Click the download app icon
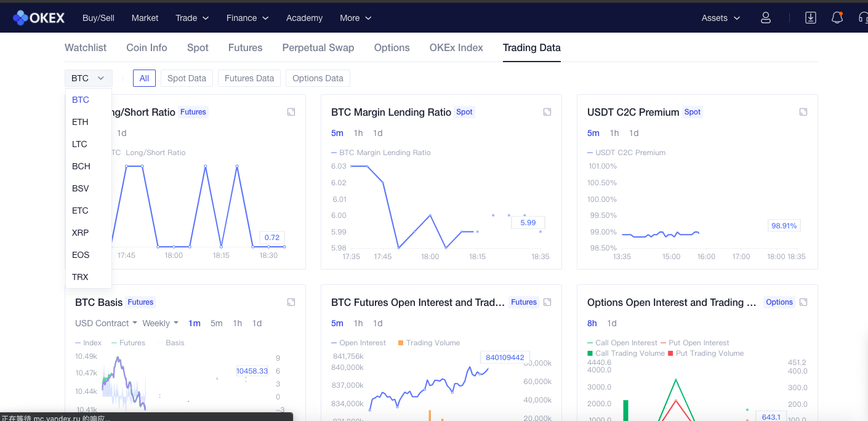Image resolution: width=868 pixels, height=421 pixels. pos(811,18)
